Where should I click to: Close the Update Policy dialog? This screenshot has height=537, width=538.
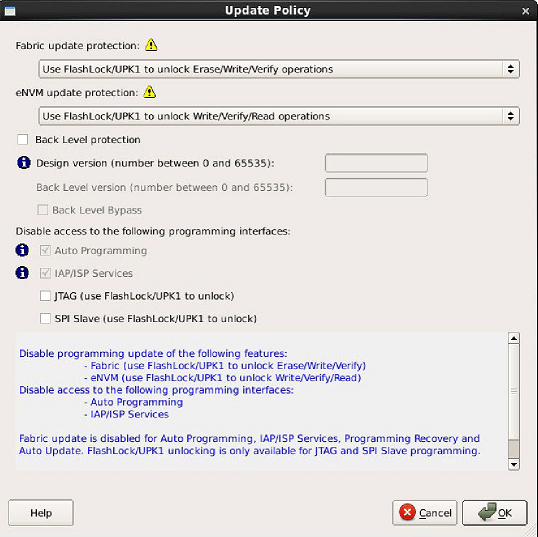(x=525, y=11)
